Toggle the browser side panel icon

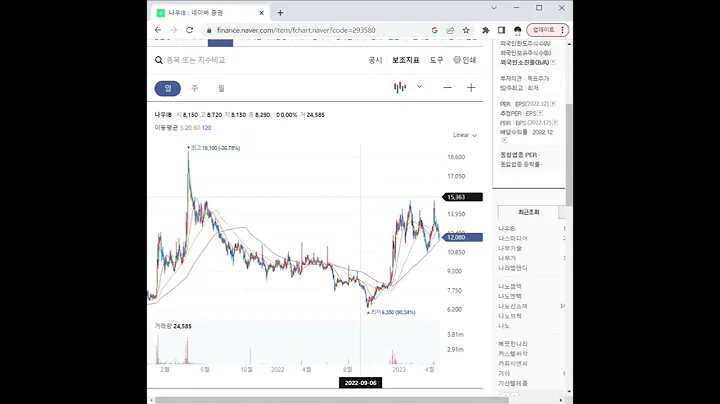tap(501, 30)
